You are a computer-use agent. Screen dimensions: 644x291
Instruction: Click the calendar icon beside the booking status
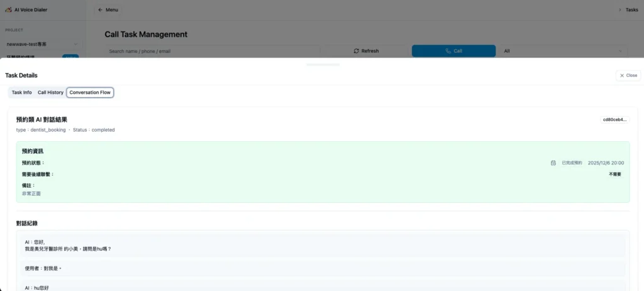pyautogui.click(x=553, y=163)
